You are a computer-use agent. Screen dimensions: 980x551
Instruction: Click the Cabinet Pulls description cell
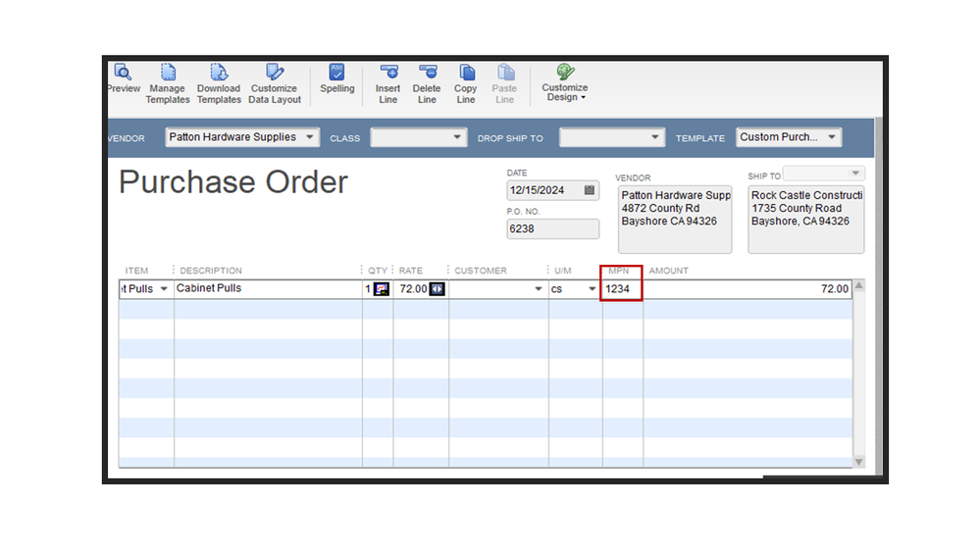click(268, 288)
